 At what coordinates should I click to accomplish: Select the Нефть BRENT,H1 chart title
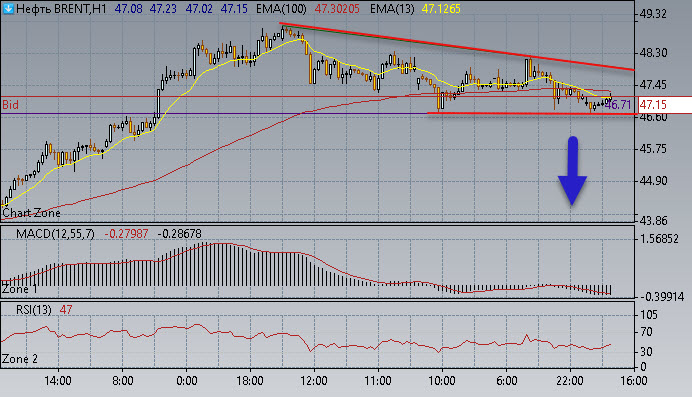pos(61,9)
